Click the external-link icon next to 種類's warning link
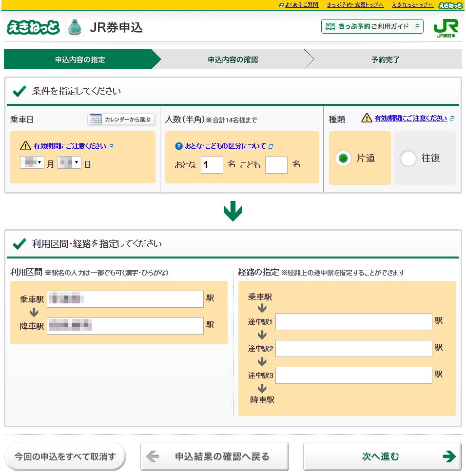This screenshot has height=476, width=466. coord(452,118)
